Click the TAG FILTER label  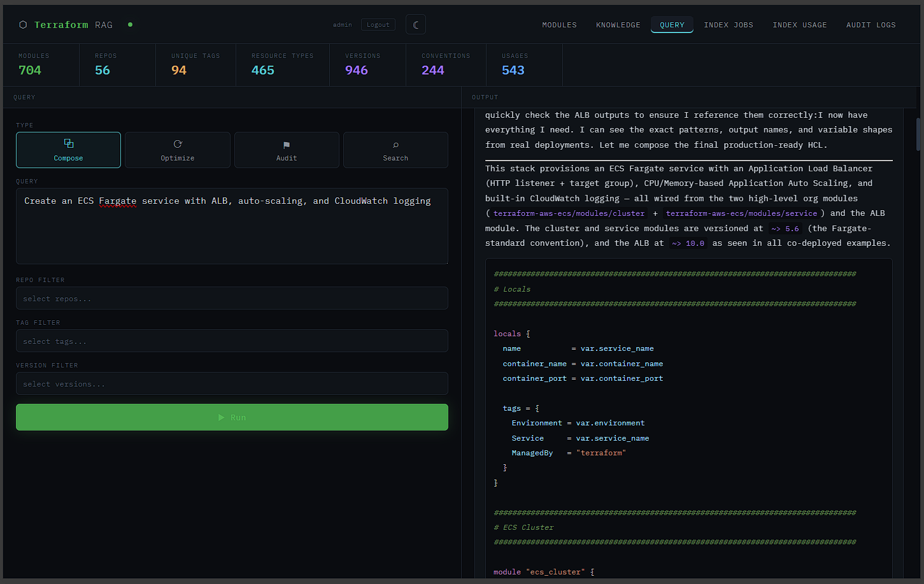38,323
